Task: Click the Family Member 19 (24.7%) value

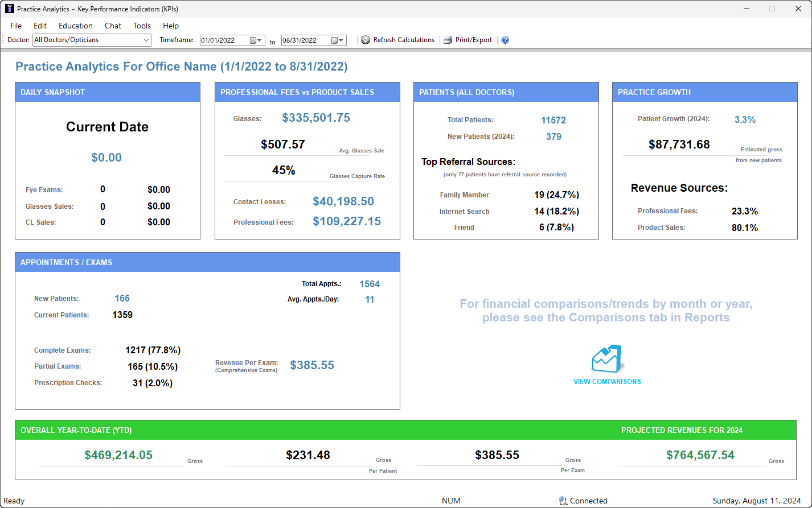Action: click(x=556, y=195)
